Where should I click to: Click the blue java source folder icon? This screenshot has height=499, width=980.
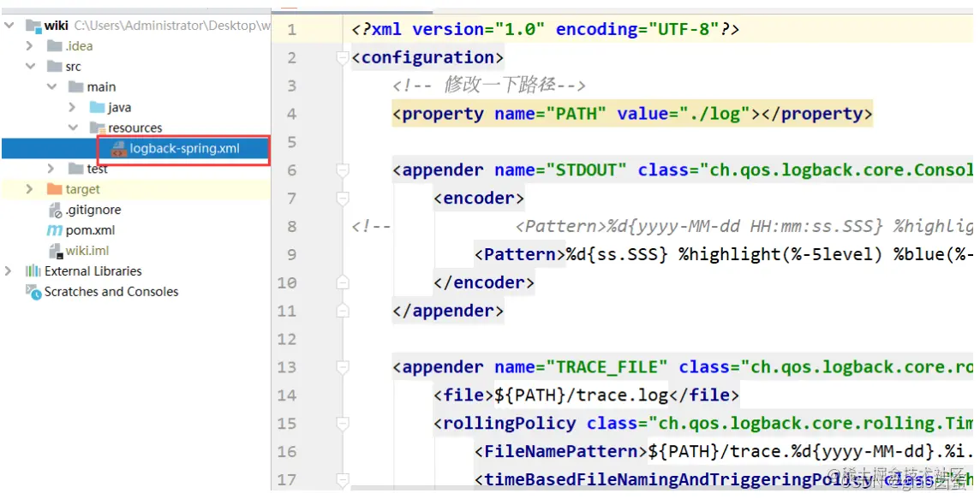point(97,108)
